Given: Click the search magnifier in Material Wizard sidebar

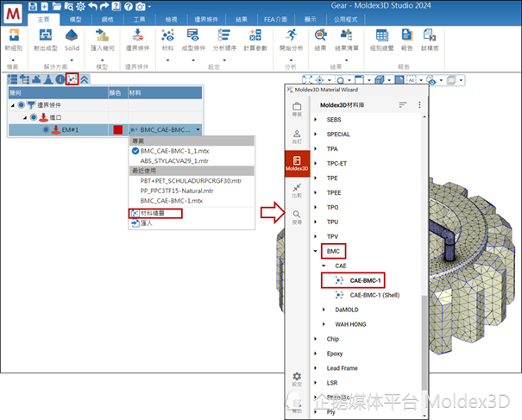Looking at the screenshot, I should pos(297,214).
